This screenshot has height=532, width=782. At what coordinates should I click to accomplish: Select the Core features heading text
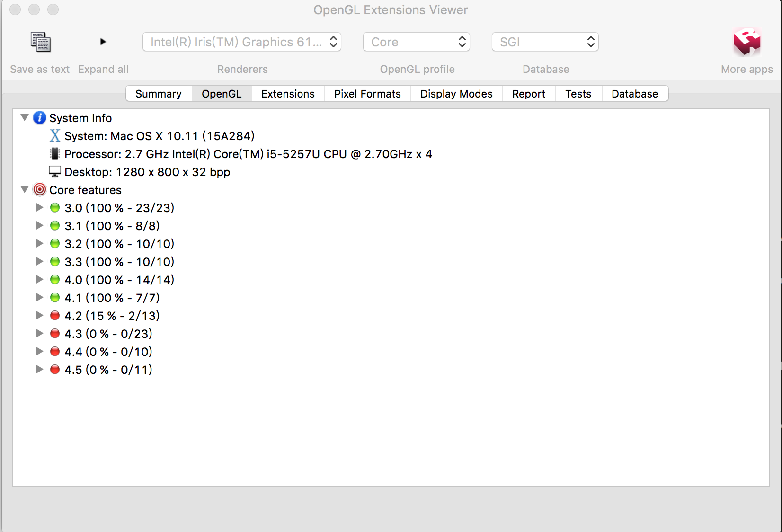(85, 190)
